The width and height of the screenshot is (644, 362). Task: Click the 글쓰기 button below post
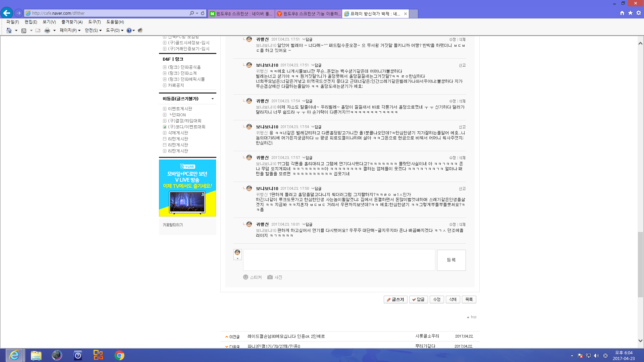[395, 299]
